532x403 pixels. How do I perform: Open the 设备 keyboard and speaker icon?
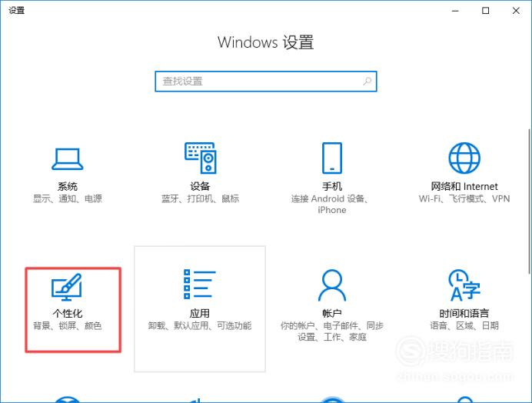coord(200,158)
